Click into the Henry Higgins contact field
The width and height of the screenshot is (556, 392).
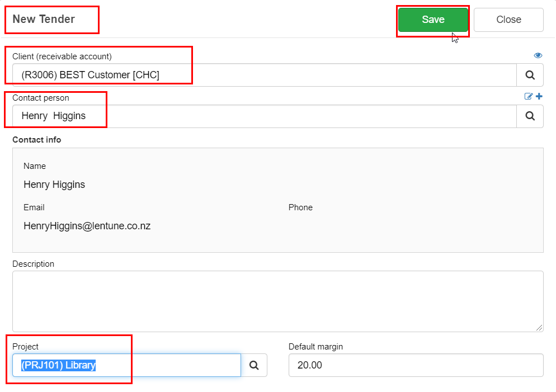pos(265,116)
